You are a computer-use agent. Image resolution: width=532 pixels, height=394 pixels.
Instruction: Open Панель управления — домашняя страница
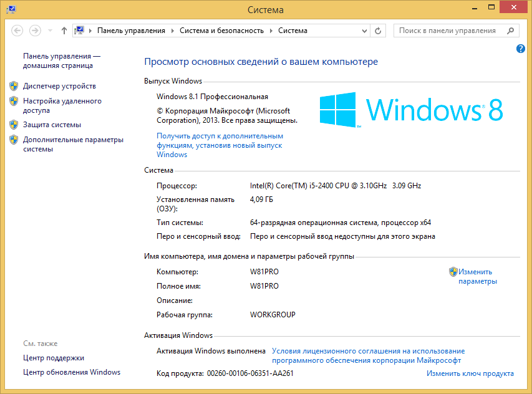61,60
